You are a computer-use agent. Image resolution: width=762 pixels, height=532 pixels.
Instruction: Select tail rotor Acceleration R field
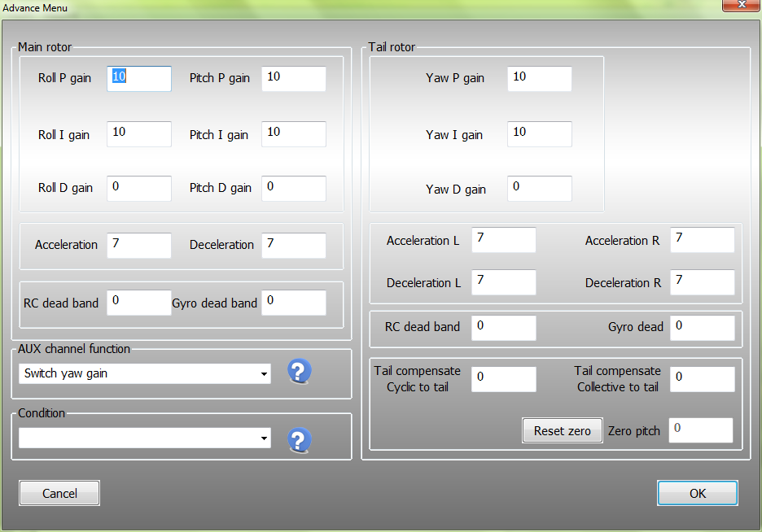click(x=702, y=240)
